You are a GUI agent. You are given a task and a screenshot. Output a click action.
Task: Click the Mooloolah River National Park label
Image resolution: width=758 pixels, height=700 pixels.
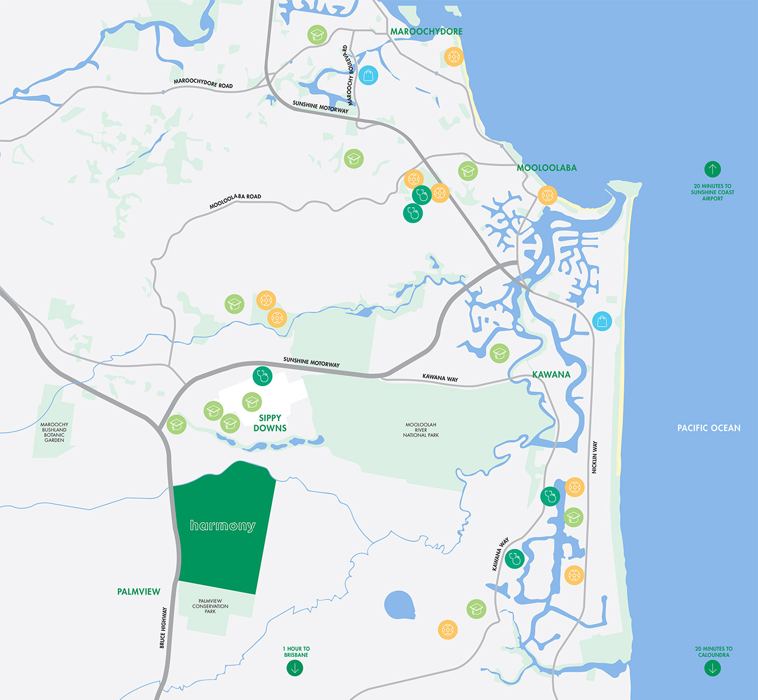421,430
